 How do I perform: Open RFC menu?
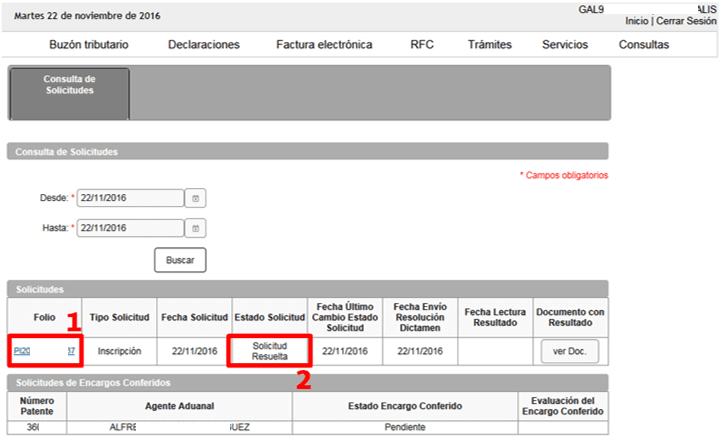pyautogui.click(x=422, y=45)
